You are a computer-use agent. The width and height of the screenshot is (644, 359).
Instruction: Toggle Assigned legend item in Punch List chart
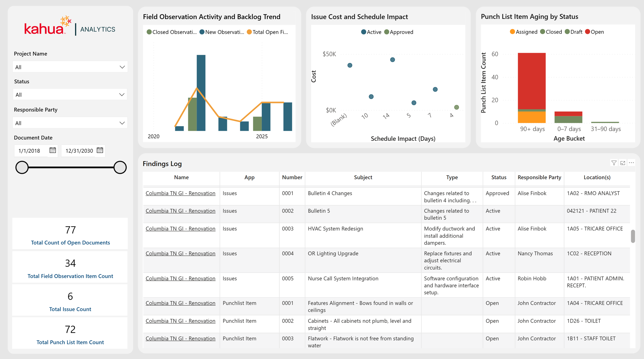(524, 32)
